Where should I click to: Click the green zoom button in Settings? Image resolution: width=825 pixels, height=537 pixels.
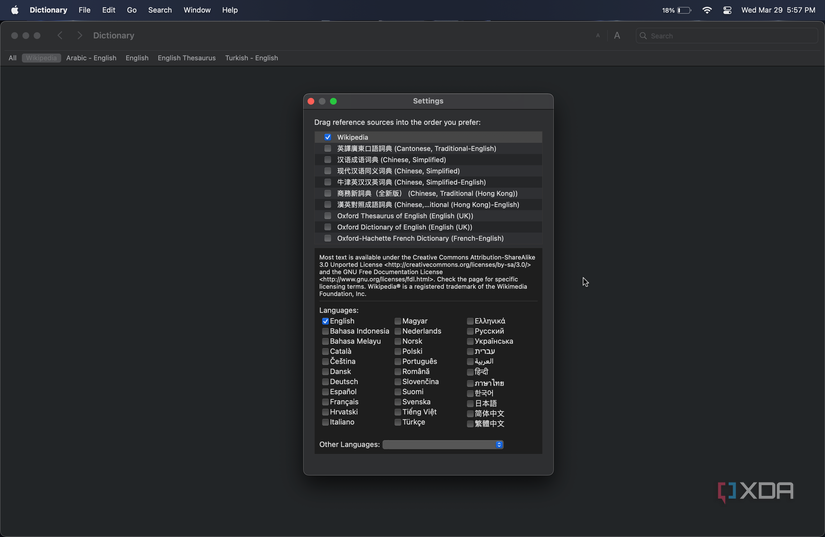coord(333,101)
